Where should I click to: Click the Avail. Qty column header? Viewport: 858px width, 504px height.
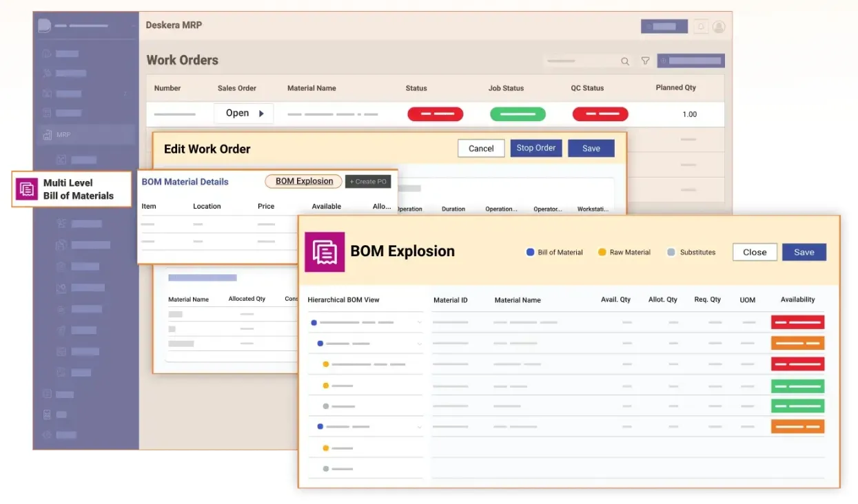pyautogui.click(x=616, y=300)
